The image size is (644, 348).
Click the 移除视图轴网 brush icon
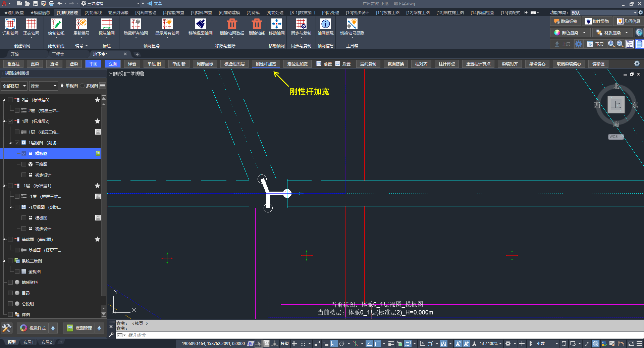pos(200,24)
